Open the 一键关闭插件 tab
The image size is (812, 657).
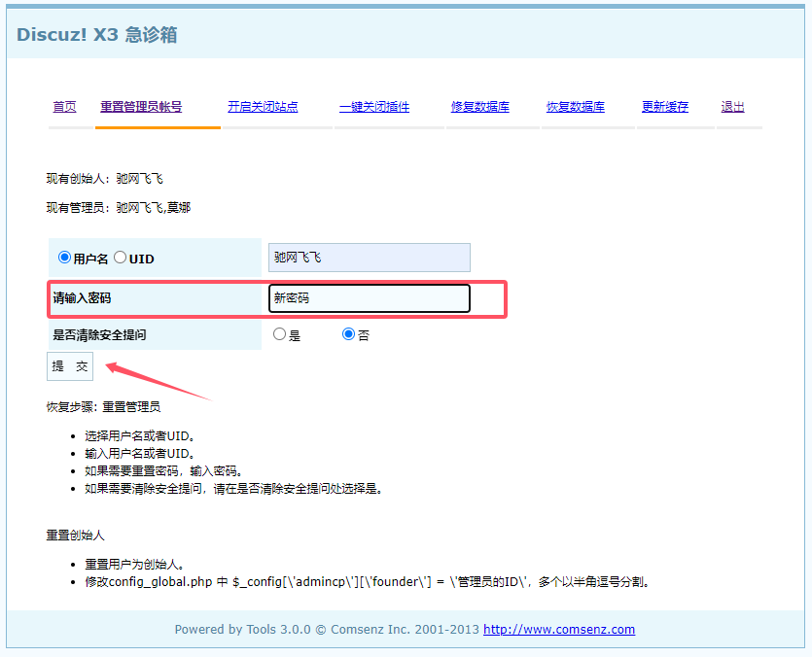point(374,107)
